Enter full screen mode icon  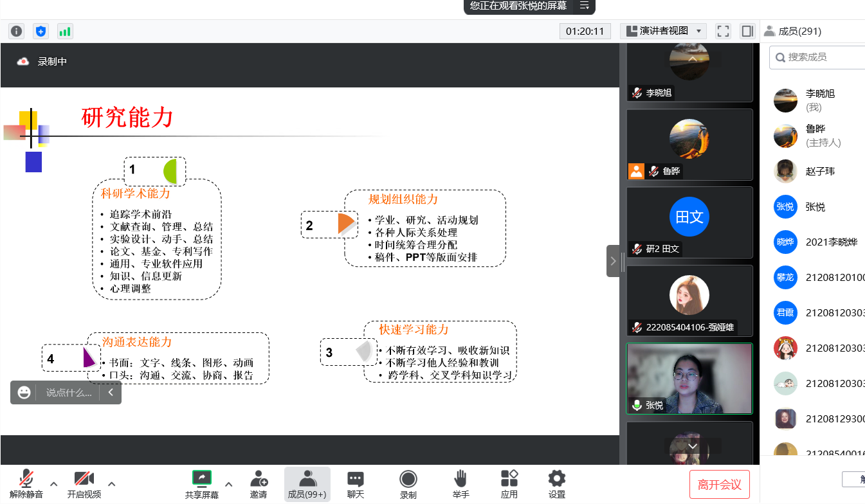723,31
